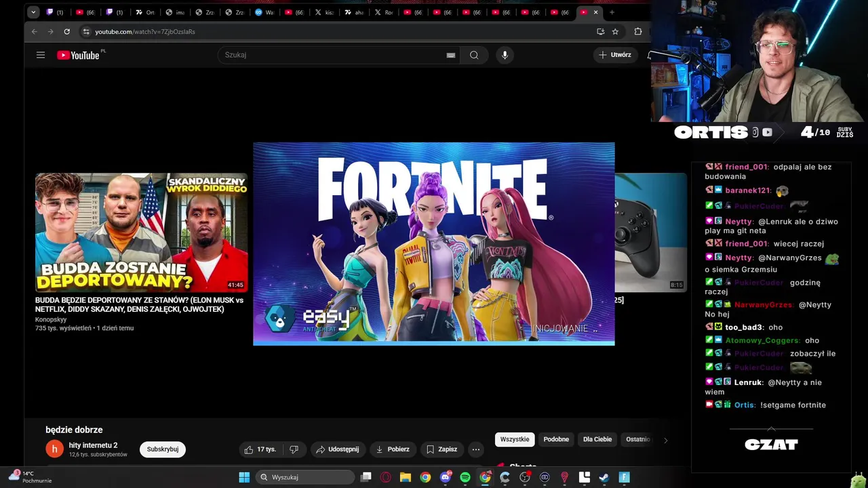868x488 pixels.
Task: Open the browser extensions puzzle icon
Action: (638, 32)
